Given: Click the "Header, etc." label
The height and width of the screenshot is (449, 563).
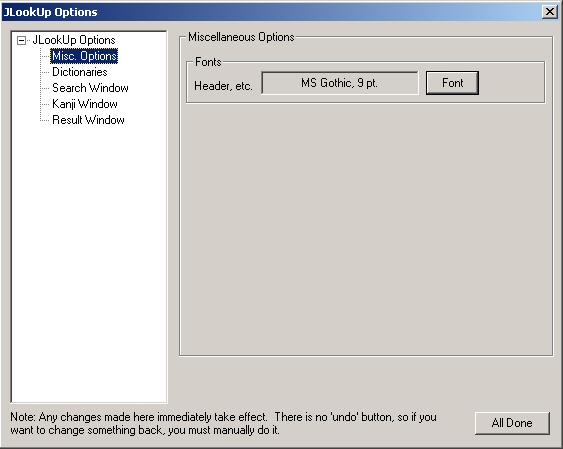Looking at the screenshot, I should 223,86.
